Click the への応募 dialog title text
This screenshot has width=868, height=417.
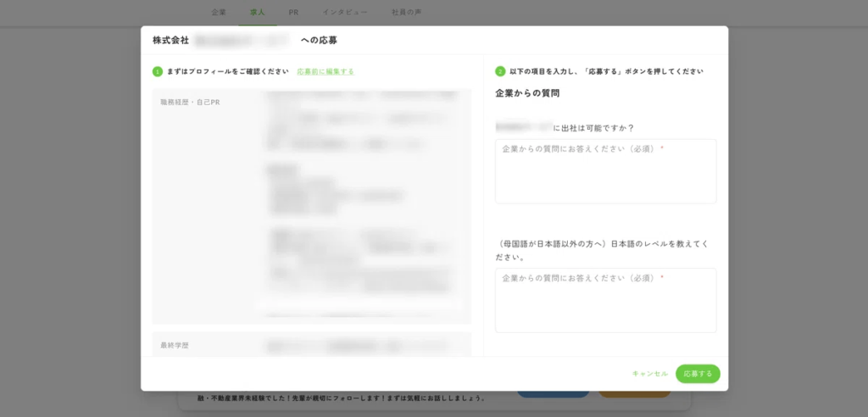pos(319,40)
